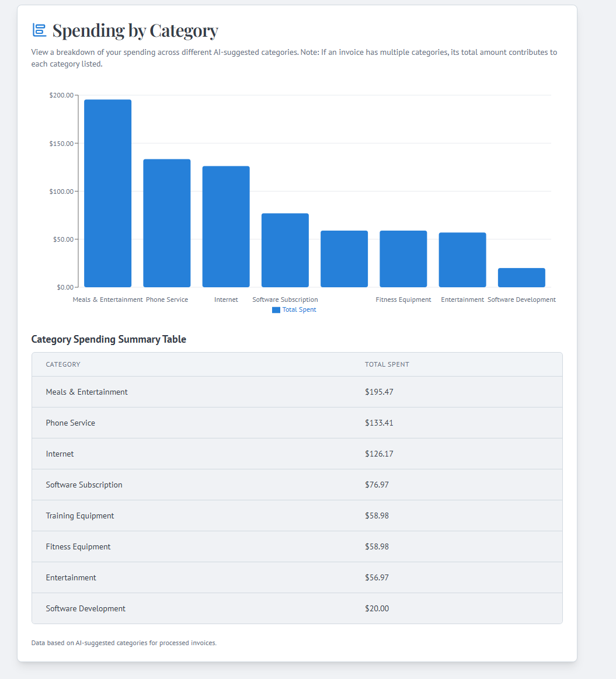Click the Internet bar in the chart
The height and width of the screenshot is (679, 616).
(226, 227)
